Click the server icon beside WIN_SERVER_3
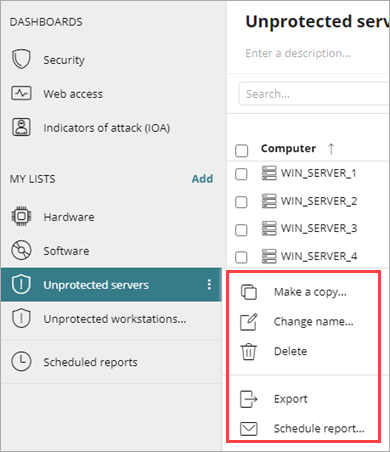 (269, 229)
